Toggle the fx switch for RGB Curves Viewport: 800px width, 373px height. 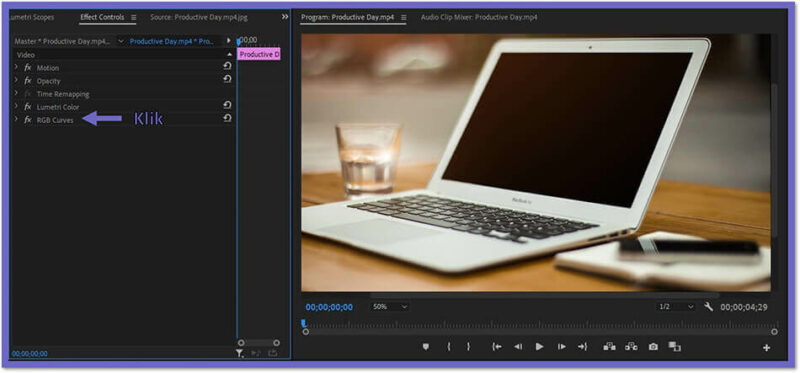point(28,120)
